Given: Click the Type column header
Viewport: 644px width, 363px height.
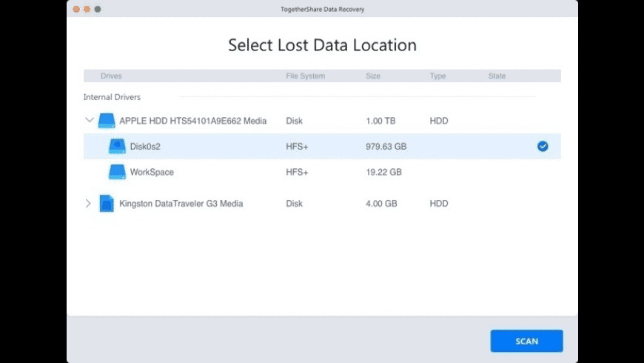Looking at the screenshot, I should (x=437, y=76).
